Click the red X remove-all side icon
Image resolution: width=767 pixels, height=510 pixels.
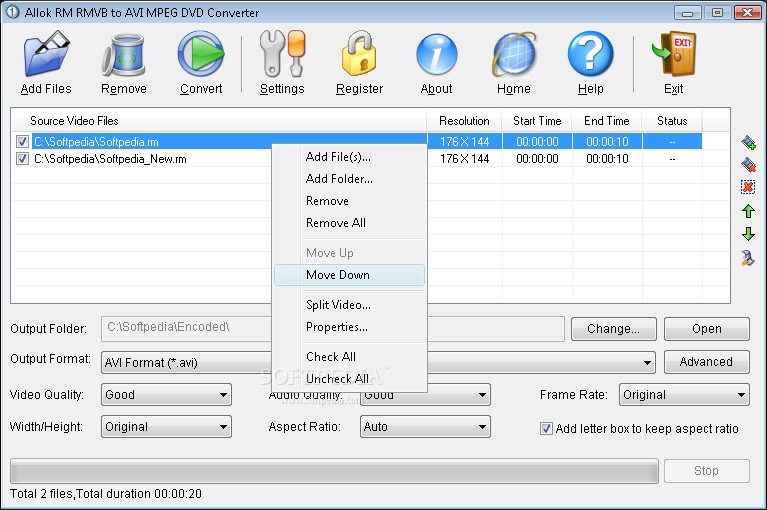748,187
